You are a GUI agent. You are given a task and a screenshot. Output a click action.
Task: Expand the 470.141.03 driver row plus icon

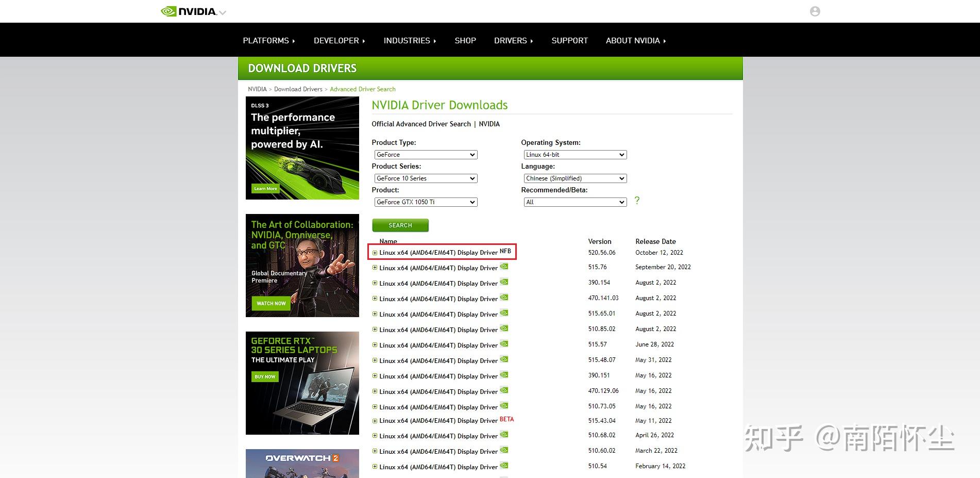[x=375, y=299]
